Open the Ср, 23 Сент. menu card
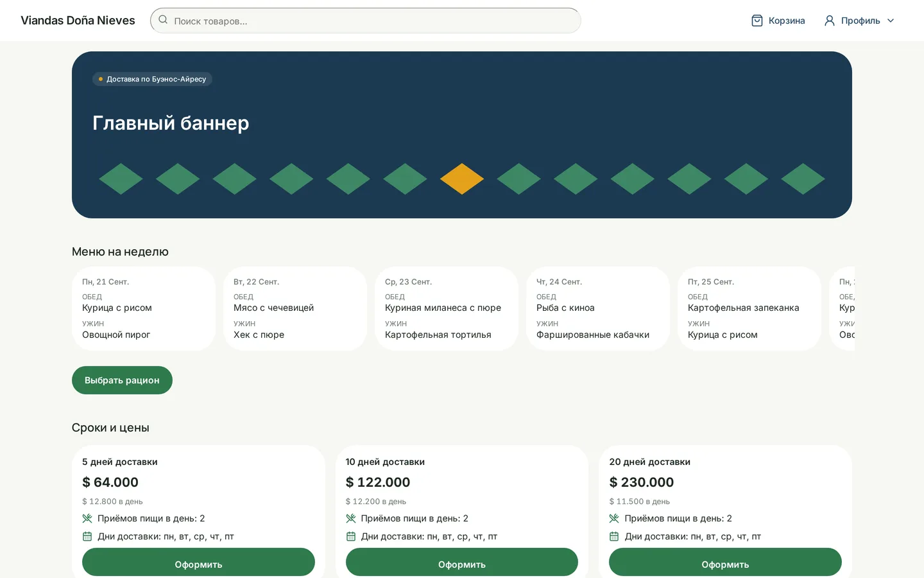Screen dimensions: 924x578 447,308
